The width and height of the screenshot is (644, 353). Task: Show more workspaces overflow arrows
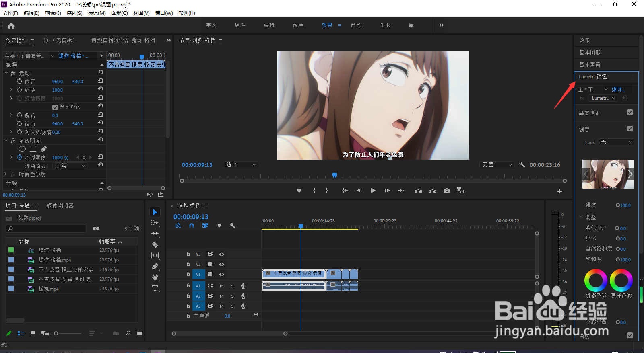tap(442, 25)
